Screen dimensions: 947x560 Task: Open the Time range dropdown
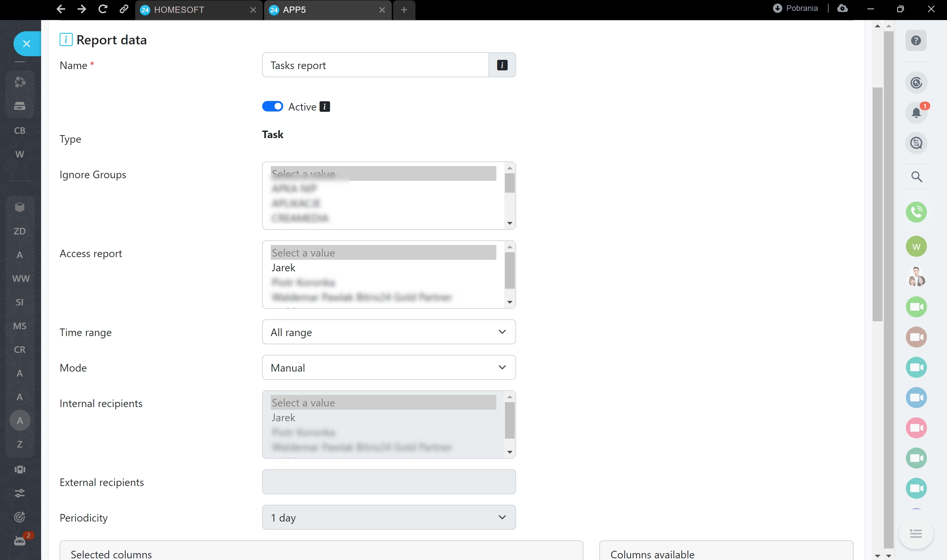click(388, 332)
